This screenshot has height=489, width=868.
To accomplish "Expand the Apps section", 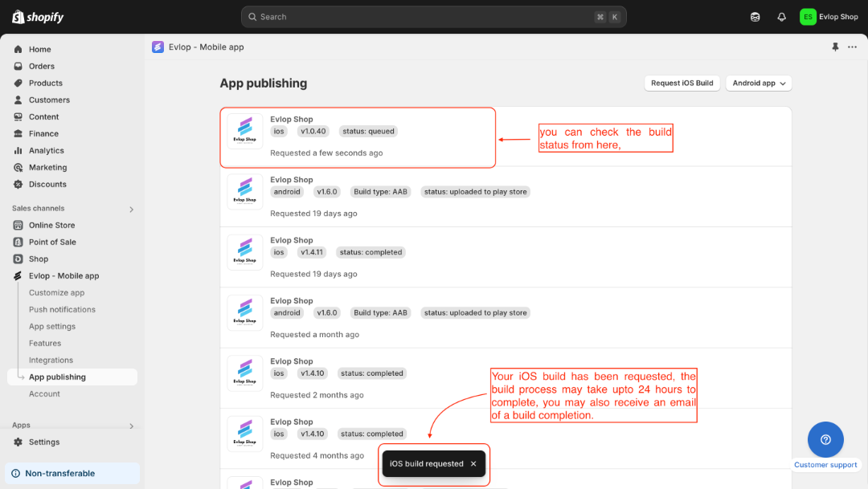I will pos(131,426).
